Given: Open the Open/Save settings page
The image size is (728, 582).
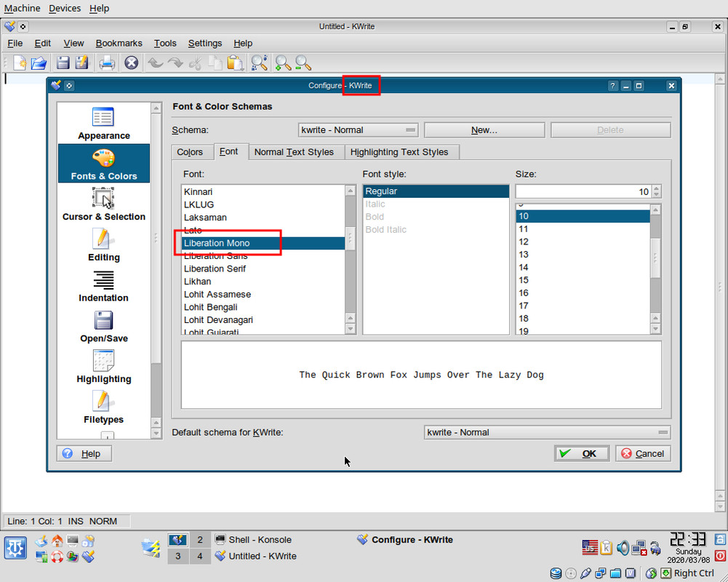Looking at the screenshot, I should click(103, 326).
